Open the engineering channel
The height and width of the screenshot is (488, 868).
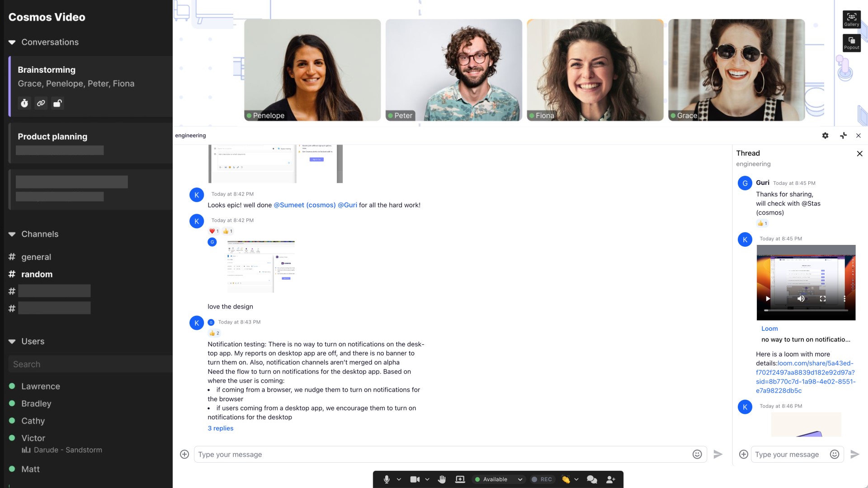[190, 135]
